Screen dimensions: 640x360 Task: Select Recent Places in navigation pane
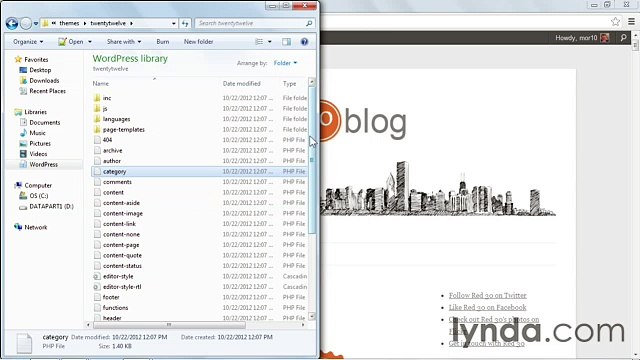(x=47, y=91)
